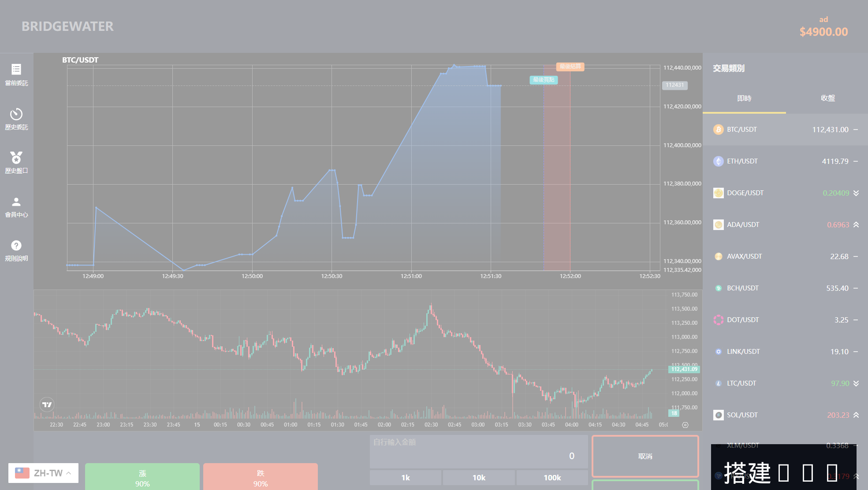
Task: Select the DOT/USDT 3.25 price
Action: tap(841, 320)
